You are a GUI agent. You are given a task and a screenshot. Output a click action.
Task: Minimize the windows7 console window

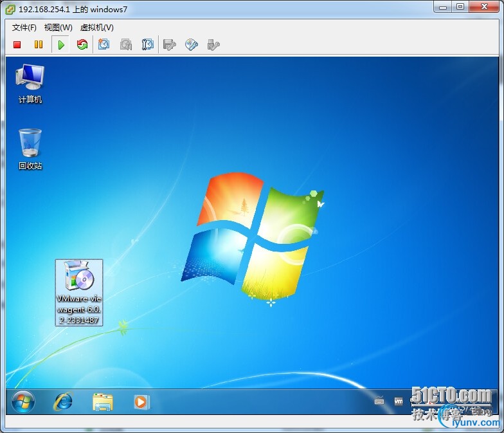tap(443, 7)
